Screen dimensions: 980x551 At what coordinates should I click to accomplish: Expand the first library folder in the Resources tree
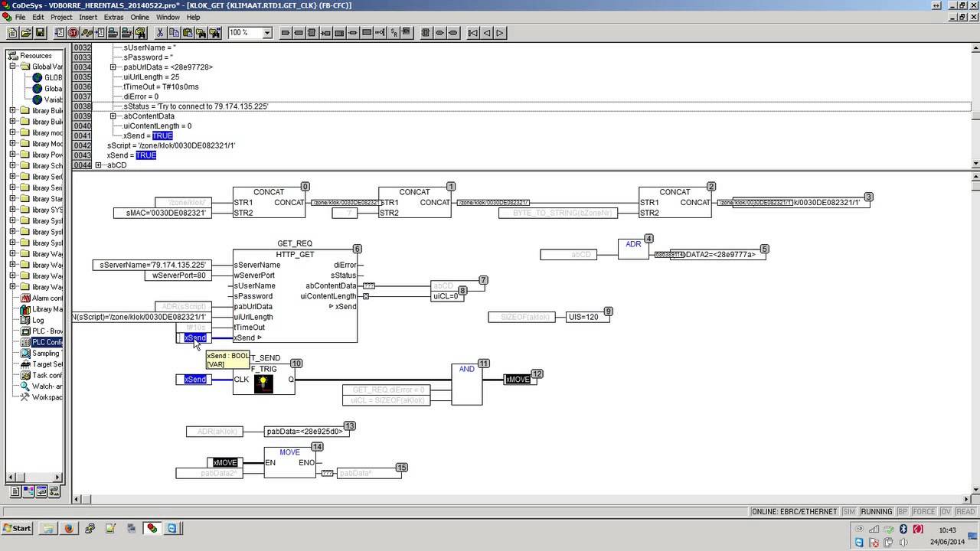click(x=13, y=111)
